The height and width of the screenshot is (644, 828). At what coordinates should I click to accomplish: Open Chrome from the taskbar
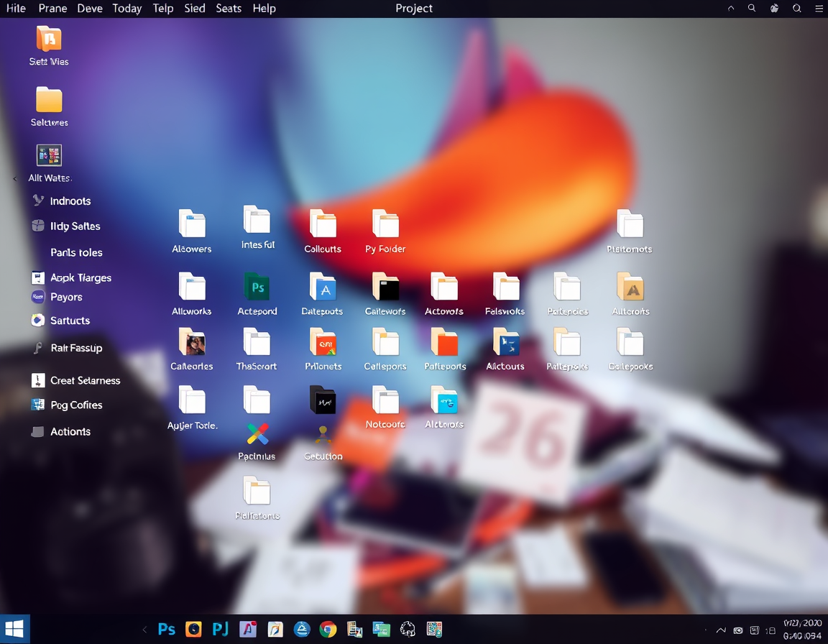(x=328, y=629)
